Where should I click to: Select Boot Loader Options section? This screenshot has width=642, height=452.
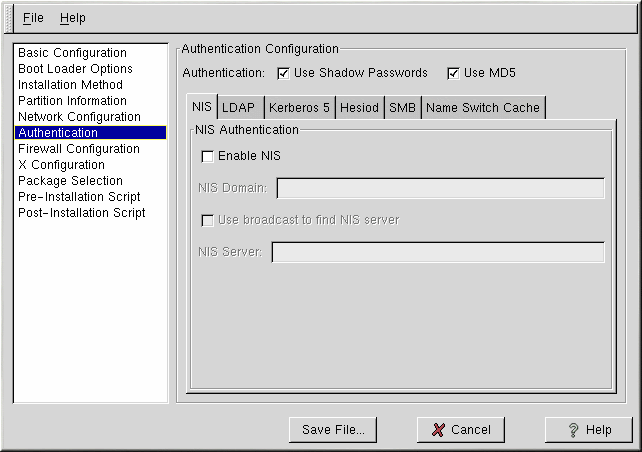pos(75,69)
